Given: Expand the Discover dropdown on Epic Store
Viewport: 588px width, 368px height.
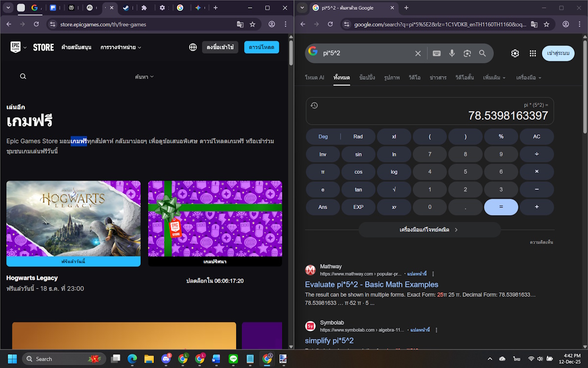Looking at the screenshot, I should click(145, 77).
